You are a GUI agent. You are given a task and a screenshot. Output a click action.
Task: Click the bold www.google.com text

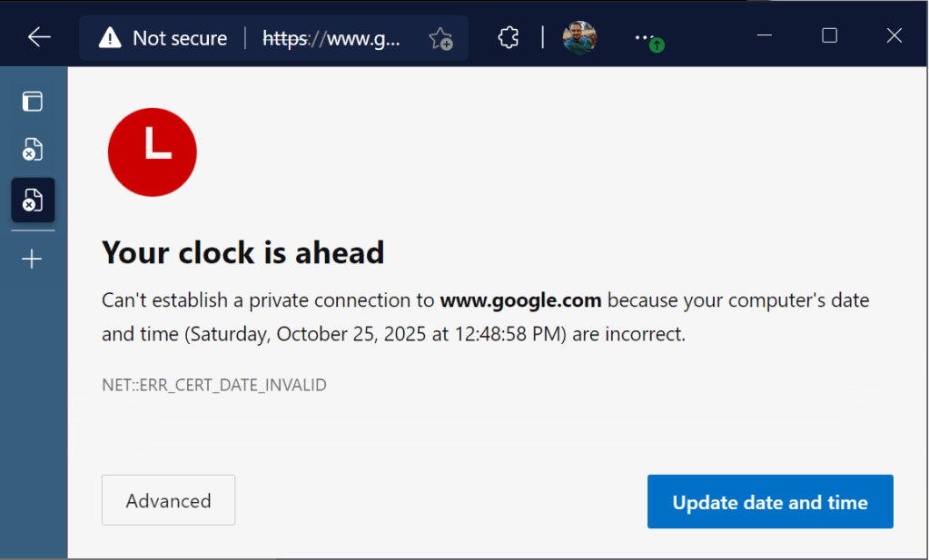520,300
